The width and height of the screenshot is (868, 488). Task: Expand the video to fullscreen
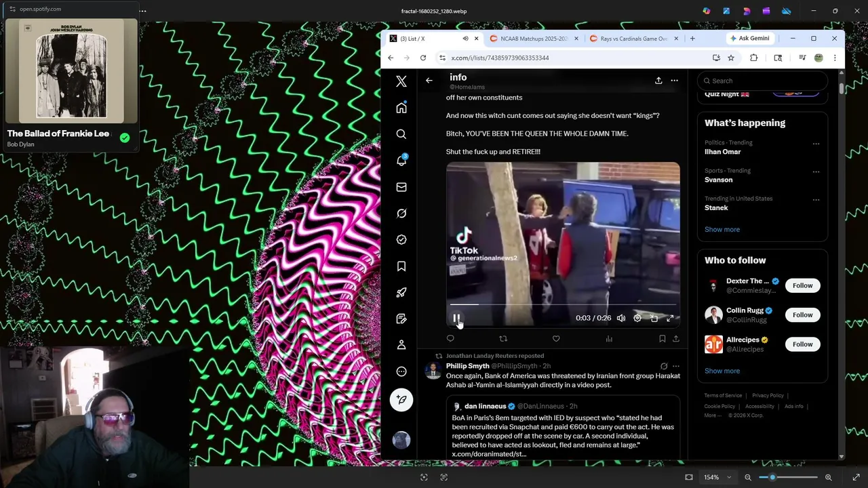(670, 318)
